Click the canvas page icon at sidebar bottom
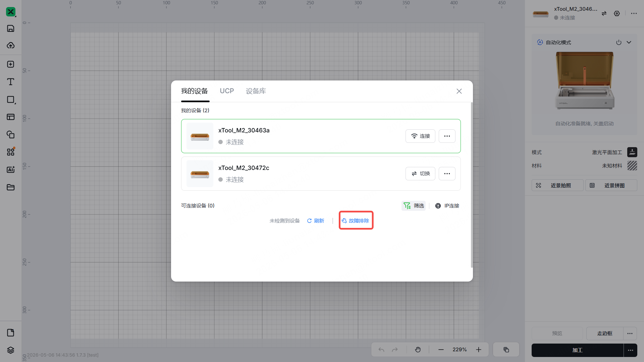This screenshot has width=644, height=362. [x=11, y=333]
